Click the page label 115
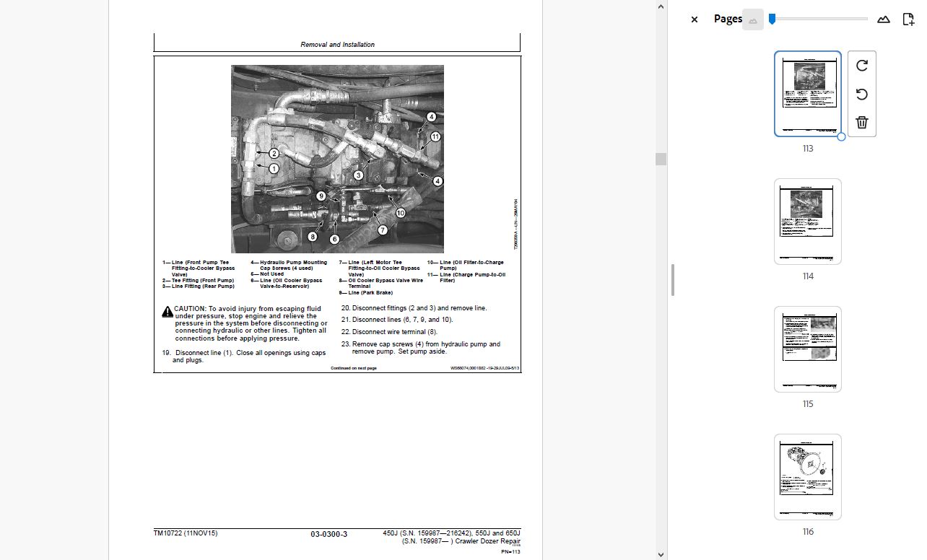 (x=808, y=404)
